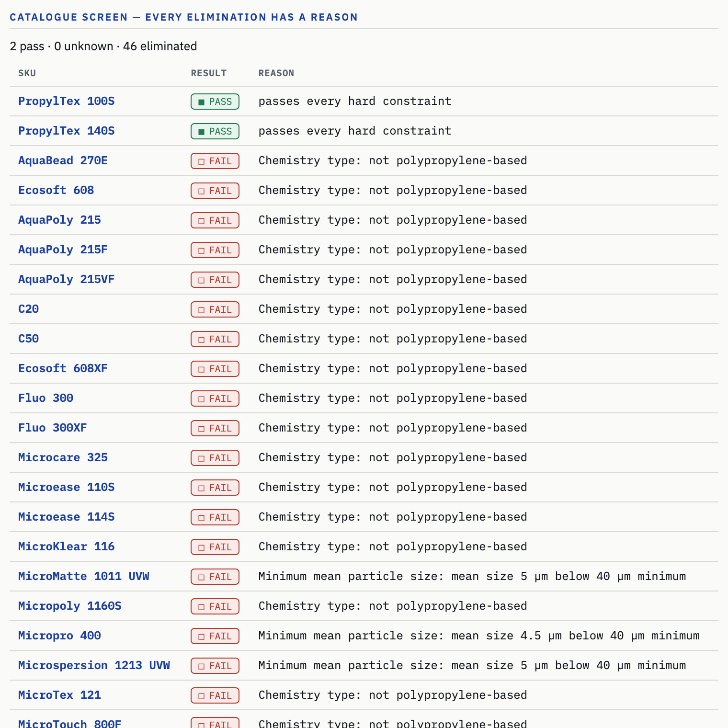Click the RESULT column header
The image size is (728, 728).
click(209, 73)
